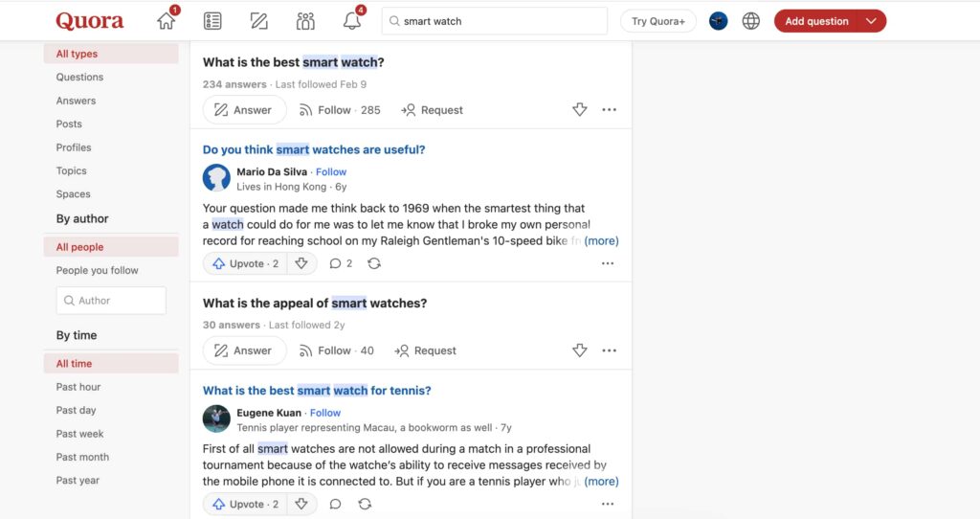The height and width of the screenshot is (519, 980).
Task: Click the Author filter input field
Action: coord(111,300)
